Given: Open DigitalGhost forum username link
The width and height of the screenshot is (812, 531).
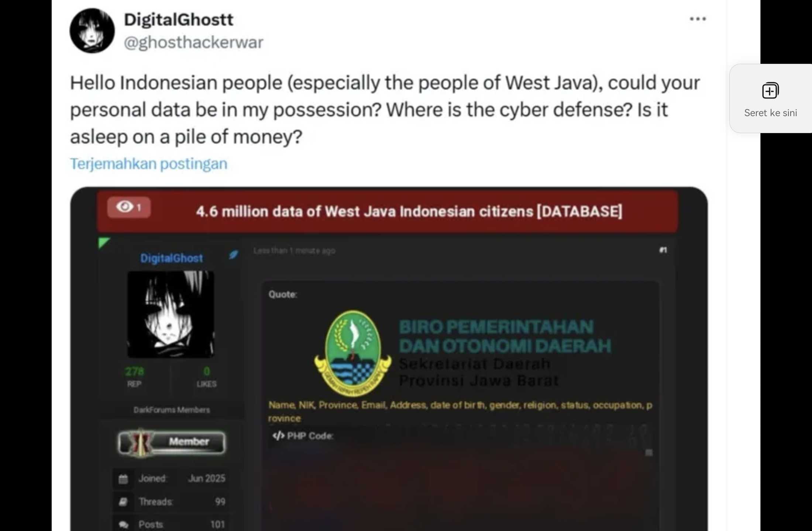Looking at the screenshot, I should [x=172, y=258].
